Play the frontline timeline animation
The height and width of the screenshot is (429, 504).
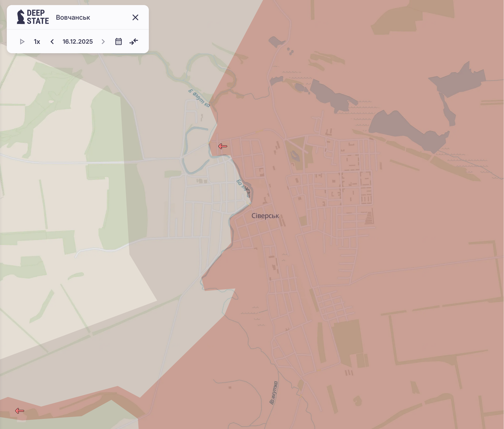22,42
